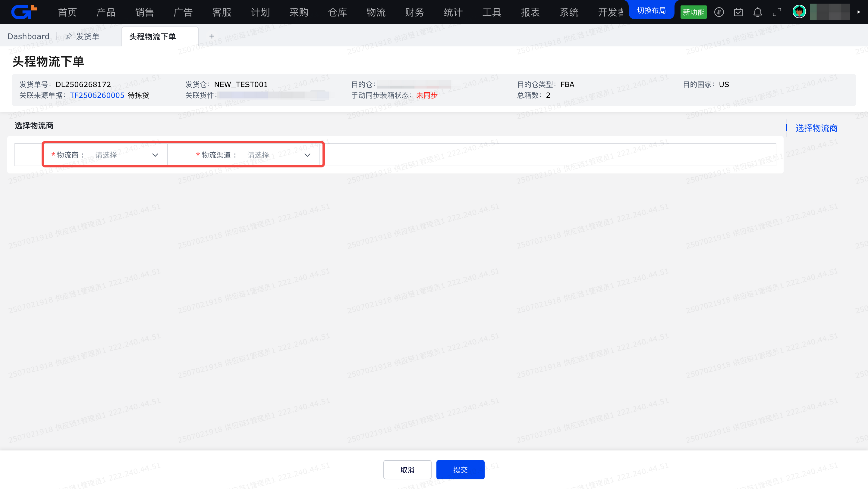Click the 目的仓类型 FBA value
The image size is (868, 489).
567,85
